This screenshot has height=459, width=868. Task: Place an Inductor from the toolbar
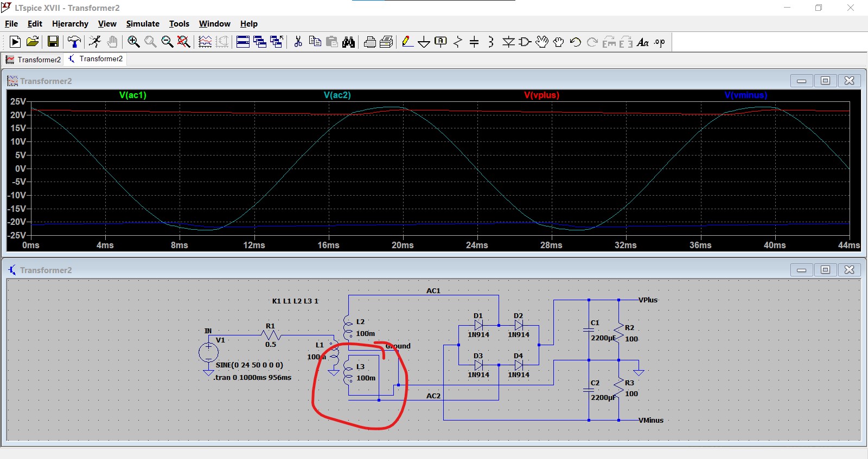[491, 42]
